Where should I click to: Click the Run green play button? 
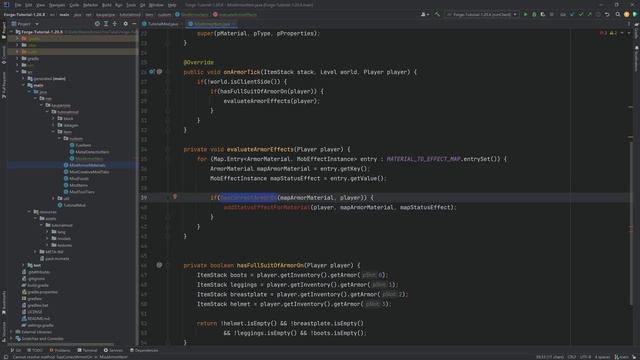pos(525,14)
